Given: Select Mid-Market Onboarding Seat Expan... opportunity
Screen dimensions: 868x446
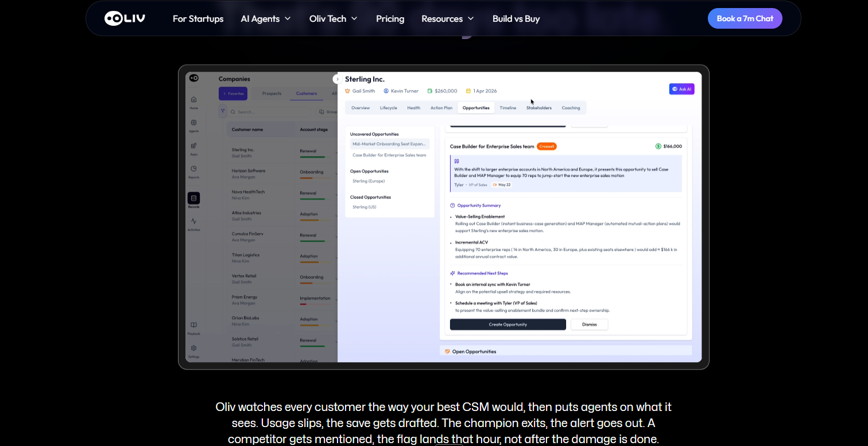Looking at the screenshot, I should click(390, 144).
